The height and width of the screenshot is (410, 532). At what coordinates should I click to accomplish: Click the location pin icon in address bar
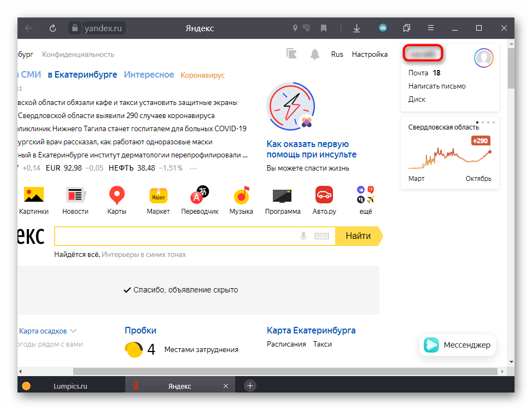(x=295, y=28)
